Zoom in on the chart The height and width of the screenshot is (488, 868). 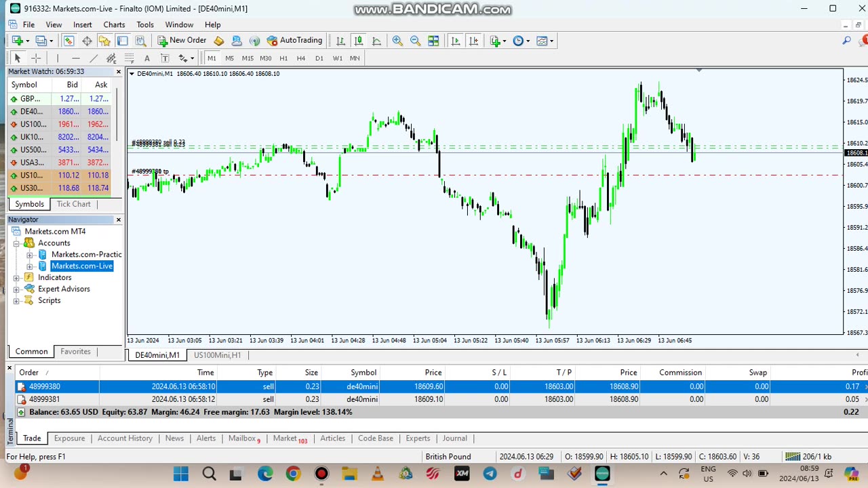point(397,41)
